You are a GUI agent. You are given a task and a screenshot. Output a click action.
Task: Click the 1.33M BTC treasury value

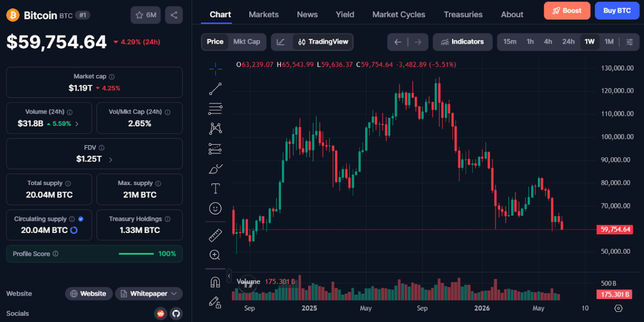pyautogui.click(x=140, y=230)
